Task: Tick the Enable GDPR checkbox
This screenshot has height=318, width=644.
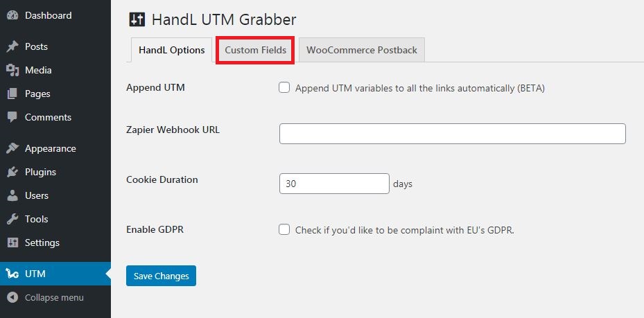Action: 284,229
